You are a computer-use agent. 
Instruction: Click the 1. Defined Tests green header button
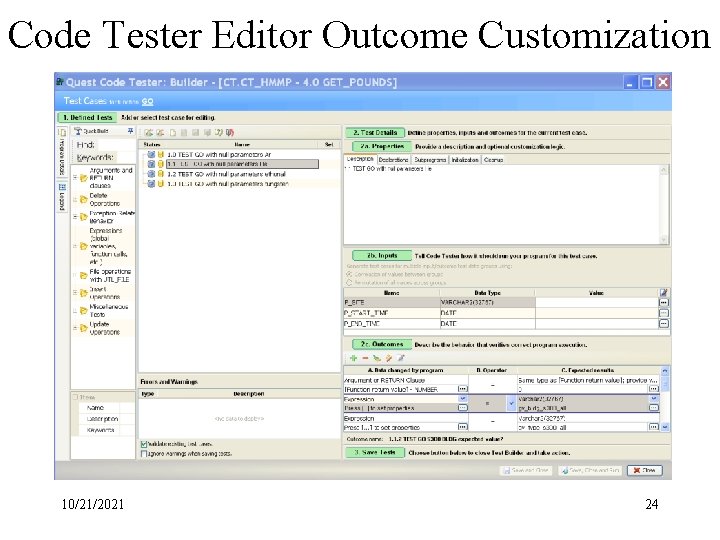pyautogui.click(x=87, y=118)
